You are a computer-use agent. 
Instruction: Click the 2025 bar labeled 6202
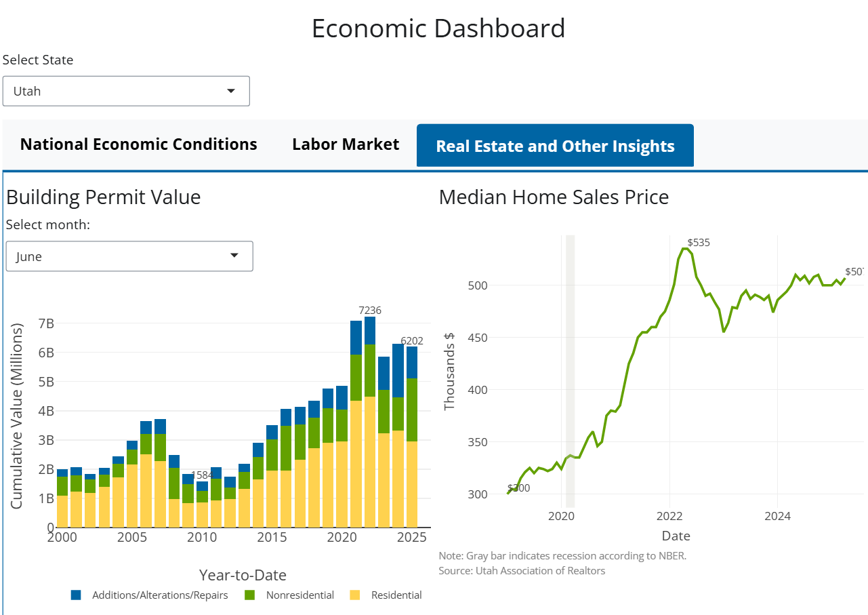click(x=412, y=434)
